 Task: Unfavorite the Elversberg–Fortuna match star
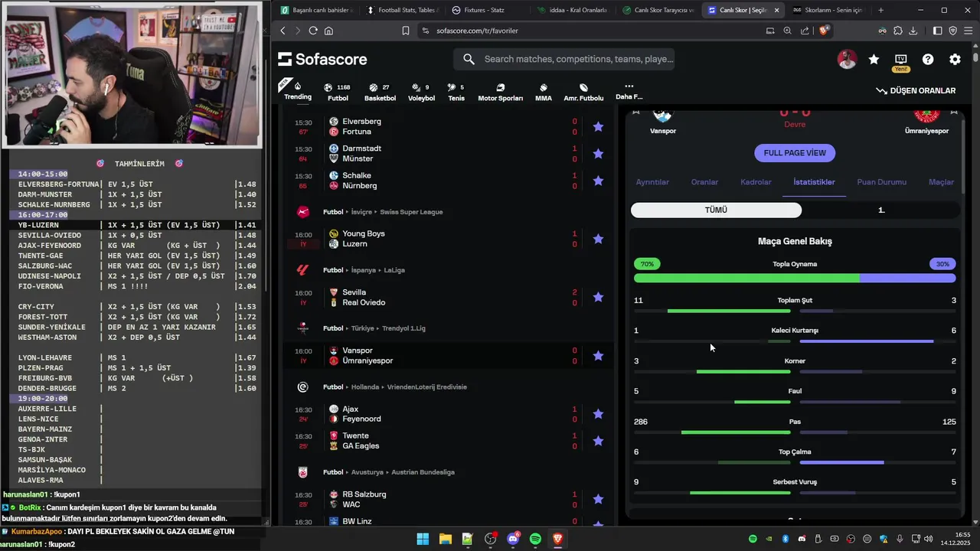[598, 126]
